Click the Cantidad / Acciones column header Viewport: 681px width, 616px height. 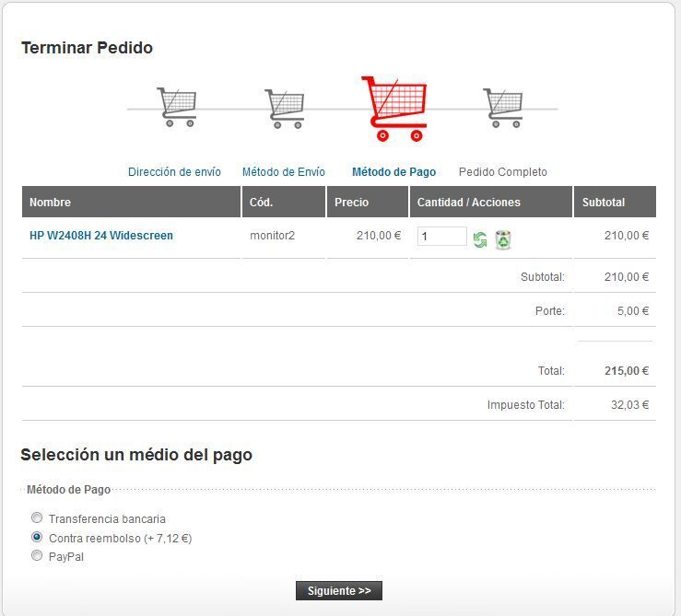(x=491, y=202)
